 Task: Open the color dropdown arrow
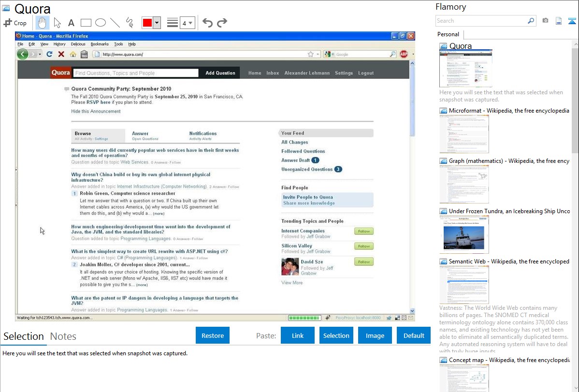click(157, 23)
